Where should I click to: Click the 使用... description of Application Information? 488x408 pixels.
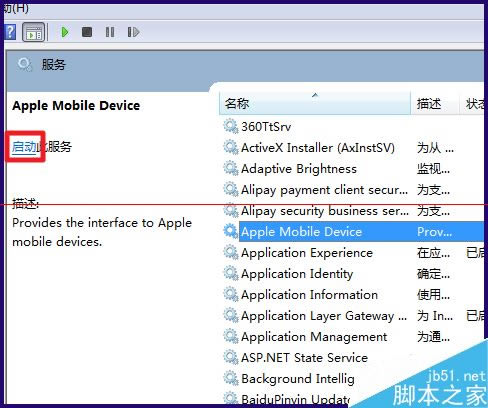tap(433, 295)
